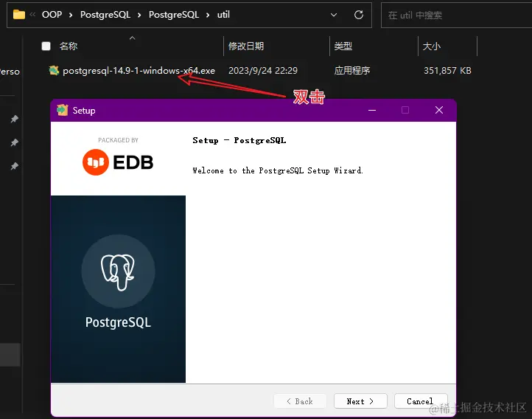Click the 2023/9/24 22:29 modified date

pos(263,71)
